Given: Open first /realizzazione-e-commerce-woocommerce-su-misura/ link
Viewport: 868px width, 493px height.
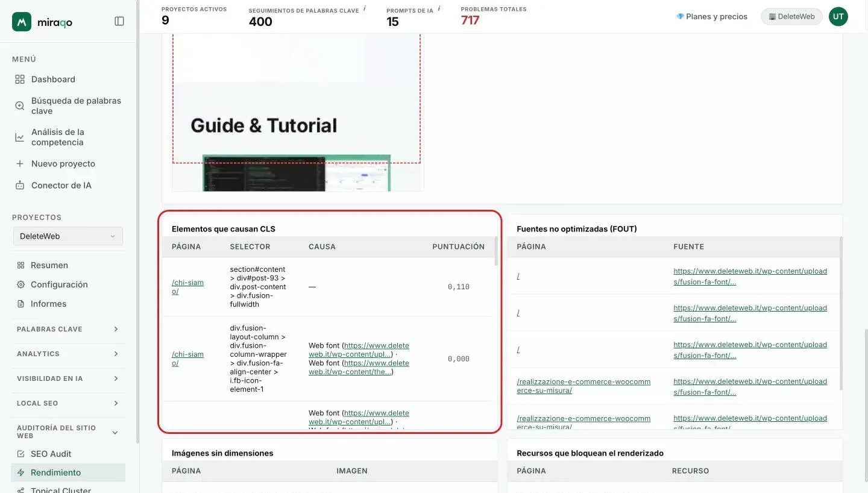Looking at the screenshot, I should click(583, 386).
